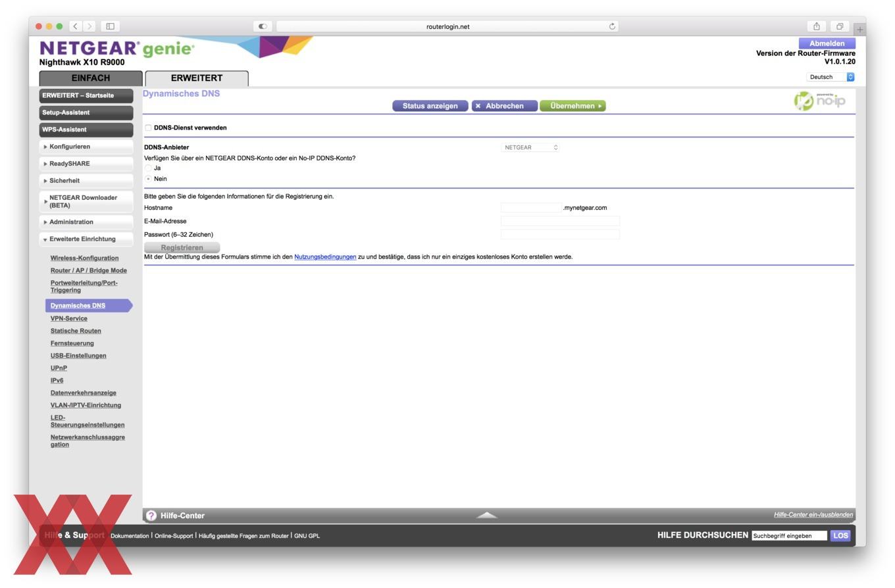895x588 pixels.
Task: Open the Deutsch language dropdown
Action: tap(831, 77)
